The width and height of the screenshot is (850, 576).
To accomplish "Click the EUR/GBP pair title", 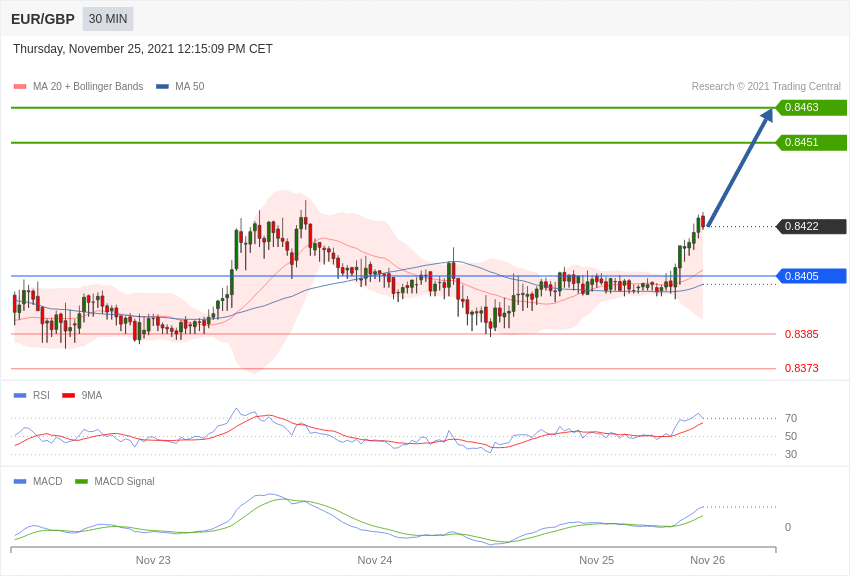I will pos(43,20).
